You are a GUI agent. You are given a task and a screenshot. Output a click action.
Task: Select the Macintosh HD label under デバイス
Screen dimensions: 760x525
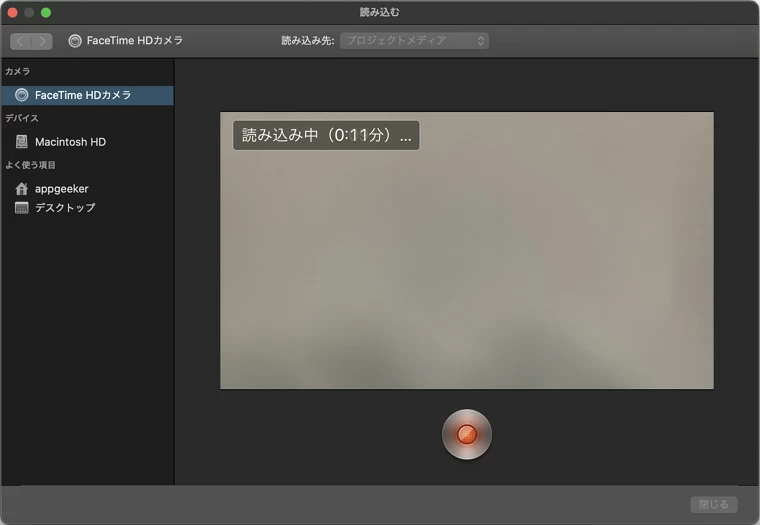pyautogui.click(x=70, y=142)
